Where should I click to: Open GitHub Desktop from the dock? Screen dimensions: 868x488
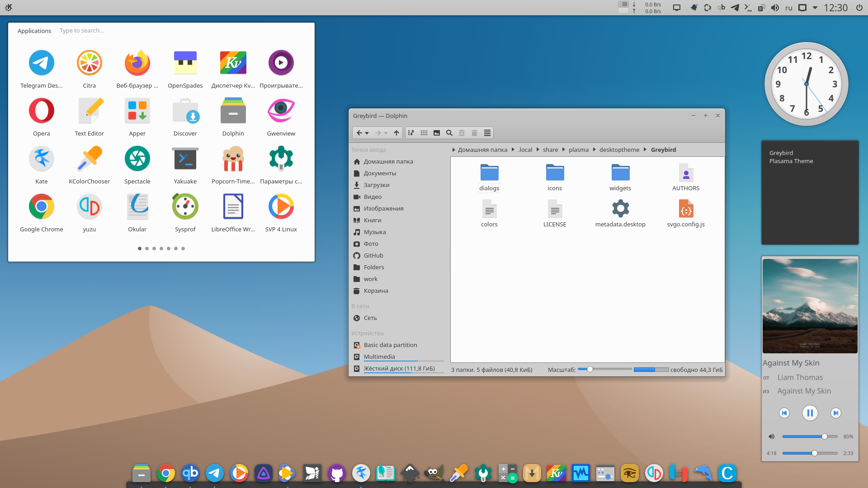337,473
